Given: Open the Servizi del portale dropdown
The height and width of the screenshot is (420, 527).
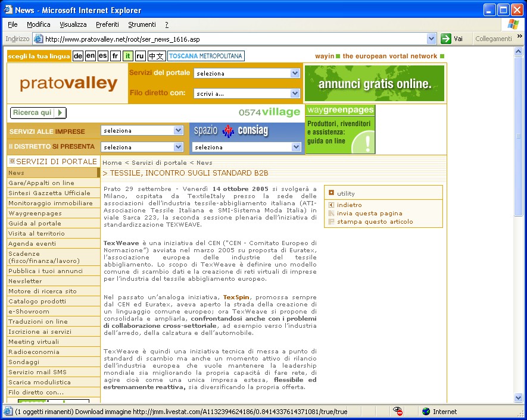Looking at the screenshot, I should [247, 73].
